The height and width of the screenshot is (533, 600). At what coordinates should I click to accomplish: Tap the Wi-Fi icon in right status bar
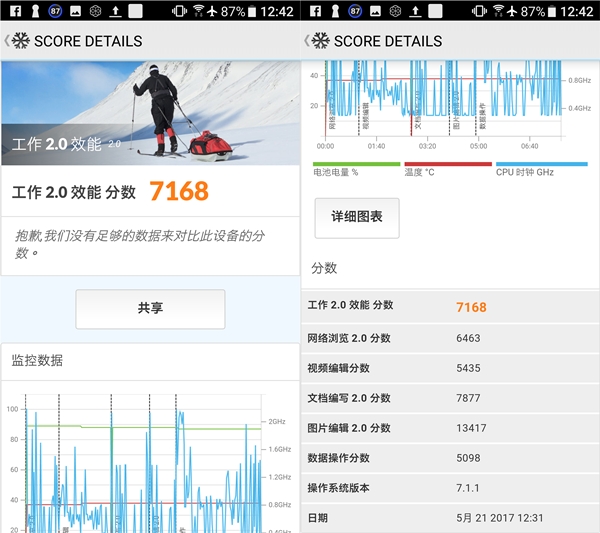coord(498,11)
